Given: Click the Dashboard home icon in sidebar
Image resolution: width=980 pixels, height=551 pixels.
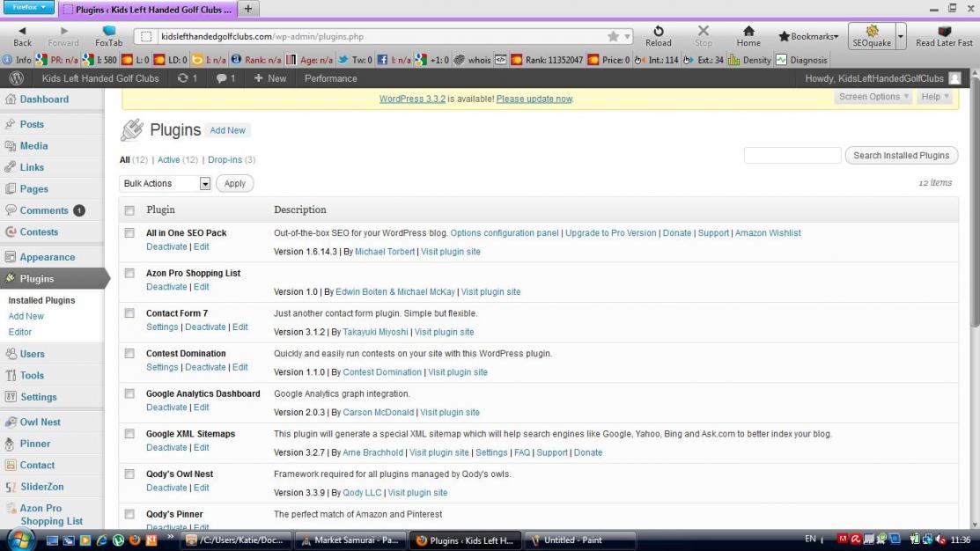Looking at the screenshot, I should coord(11,99).
